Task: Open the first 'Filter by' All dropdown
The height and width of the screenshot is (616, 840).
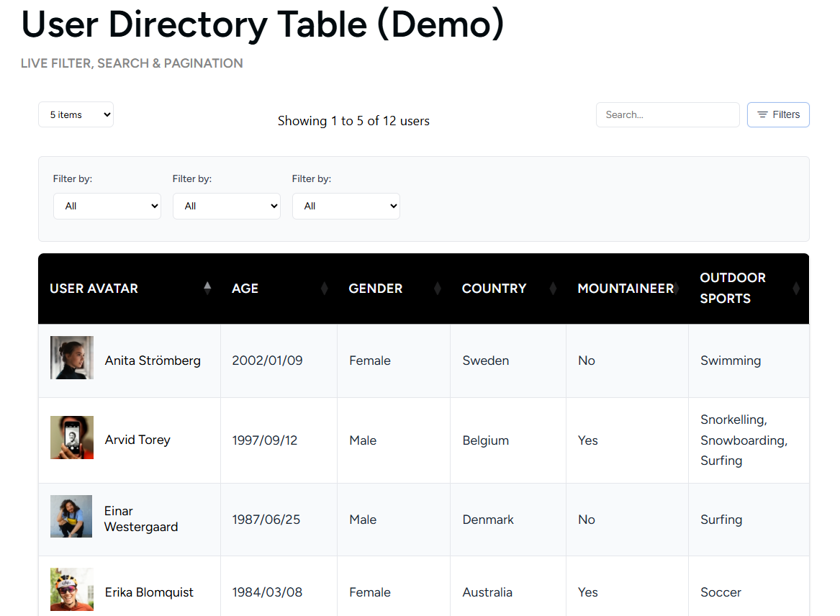Action: (107, 206)
